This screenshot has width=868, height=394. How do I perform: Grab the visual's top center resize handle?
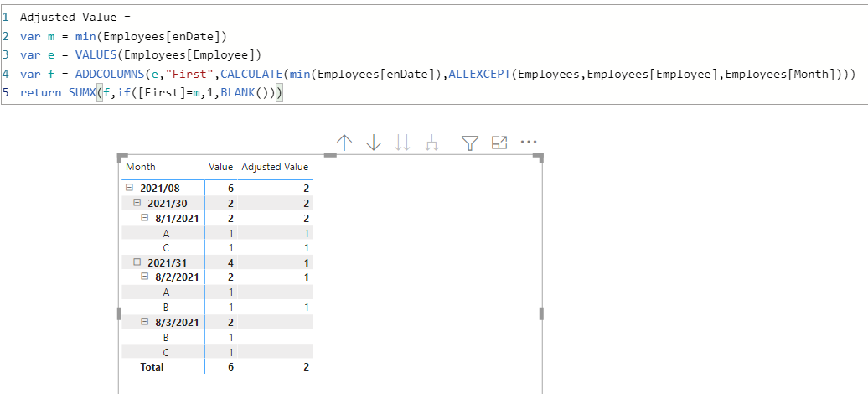330,155
